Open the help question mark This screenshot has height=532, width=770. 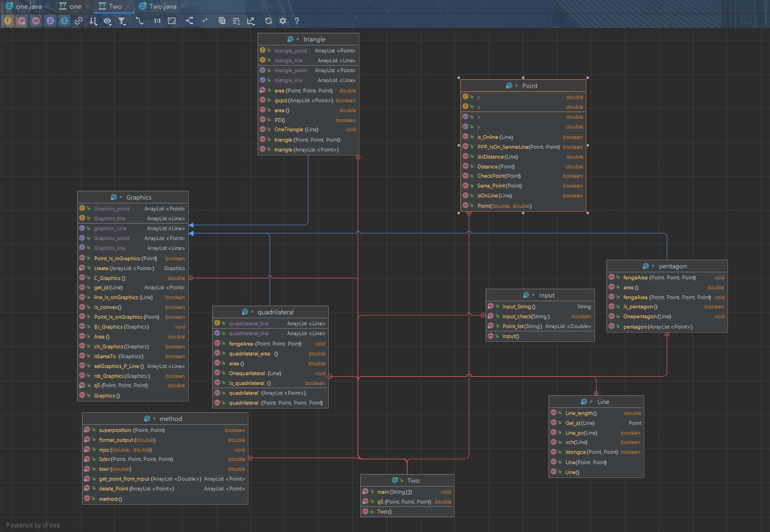pyautogui.click(x=297, y=21)
